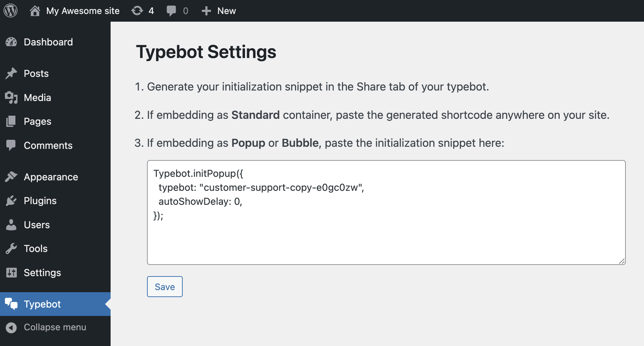Viewport: 644px width, 346px height.
Task: Save the Typebot initialization snippet
Action: [x=164, y=286]
